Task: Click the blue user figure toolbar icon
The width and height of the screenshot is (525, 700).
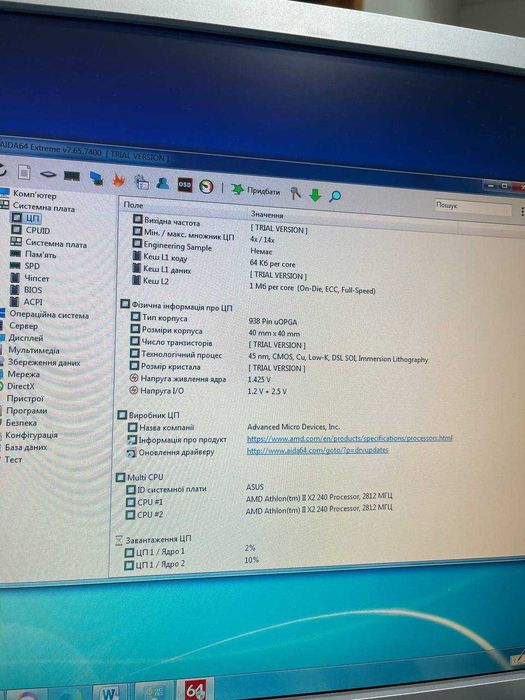Action: [x=162, y=183]
